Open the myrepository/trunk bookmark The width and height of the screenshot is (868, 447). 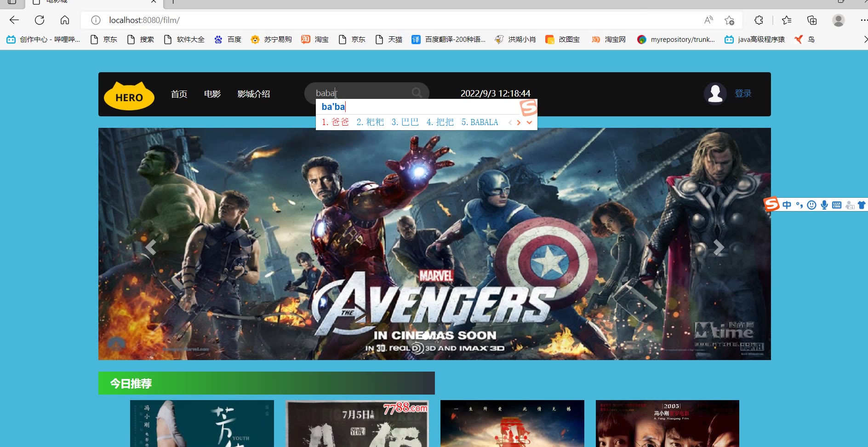pos(676,40)
